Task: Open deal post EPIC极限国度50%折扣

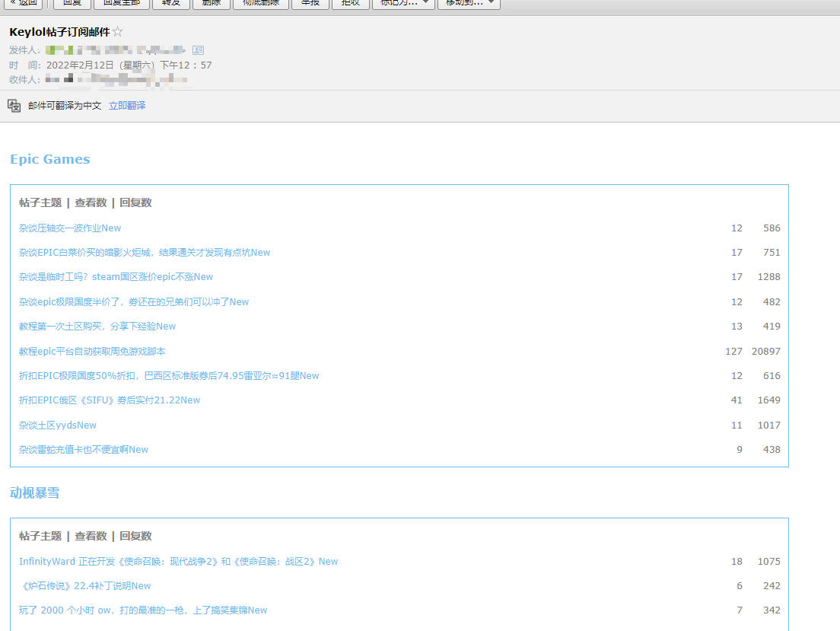Action: tap(169, 376)
